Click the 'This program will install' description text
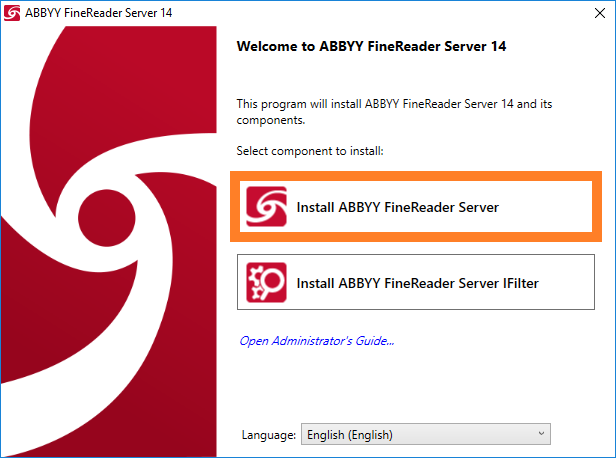This screenshot has width=616, height=458. point(394,112)
